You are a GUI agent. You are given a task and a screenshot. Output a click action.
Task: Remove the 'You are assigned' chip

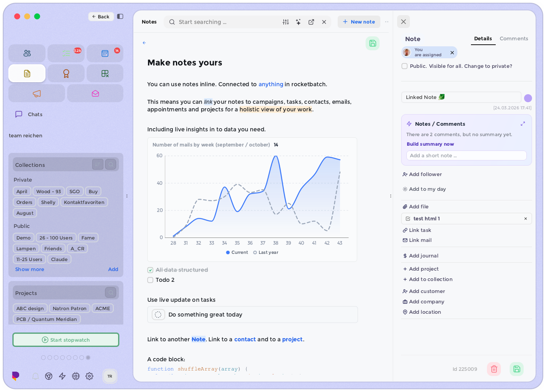coord(452,53)
